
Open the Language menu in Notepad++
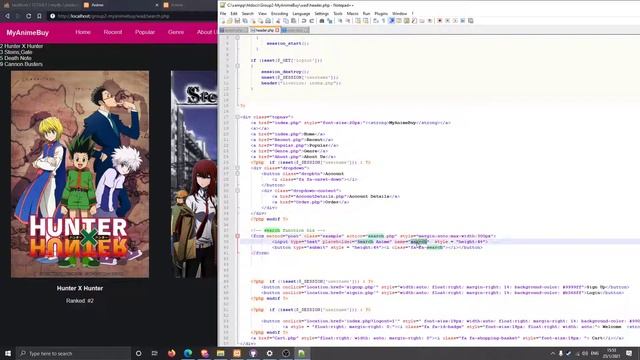[x=301, y=13]
